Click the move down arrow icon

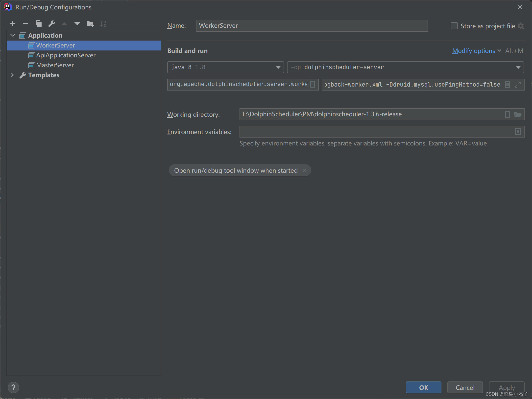(x=77, y=24)
